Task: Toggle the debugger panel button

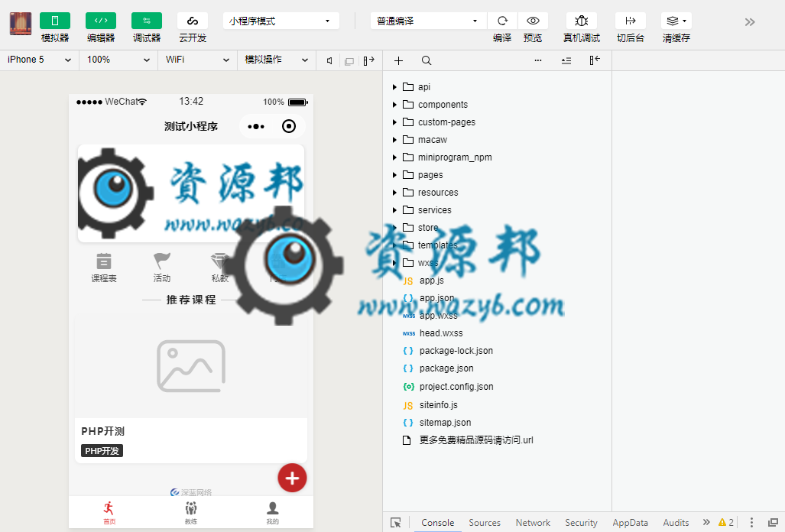Action: 147,21
